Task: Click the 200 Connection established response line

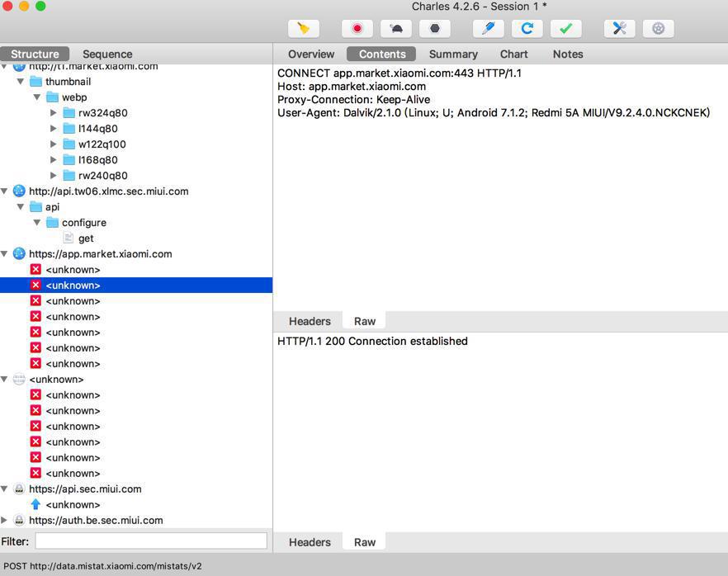Action: pos(372,341)
